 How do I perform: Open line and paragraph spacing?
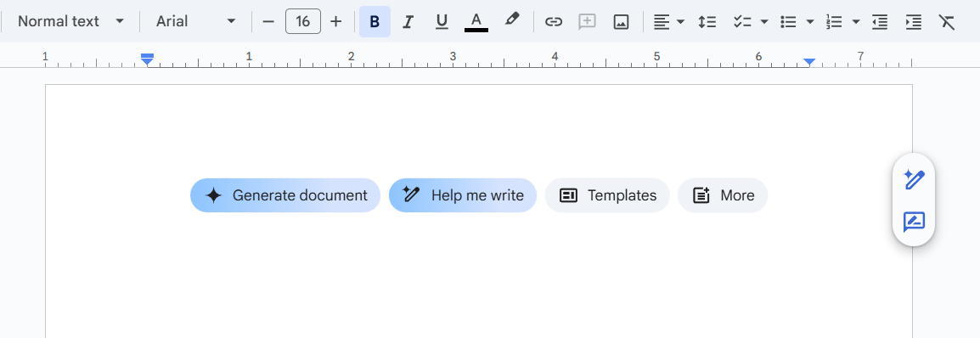pos(707,22)
